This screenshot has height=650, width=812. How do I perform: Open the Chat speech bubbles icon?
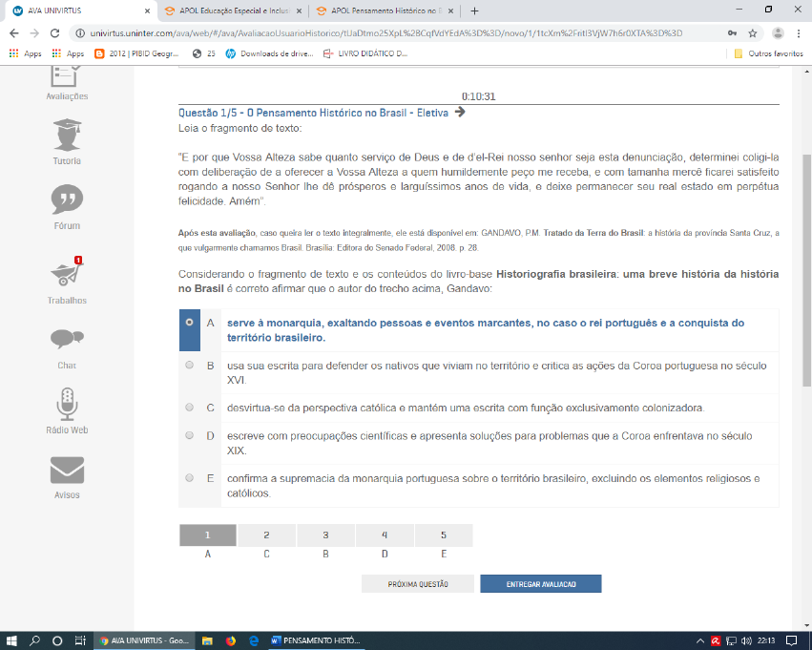pos(67,339)
